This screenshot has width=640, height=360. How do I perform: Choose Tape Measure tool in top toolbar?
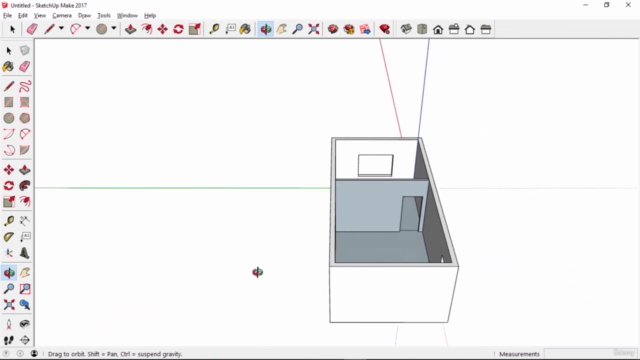[214, 29]
